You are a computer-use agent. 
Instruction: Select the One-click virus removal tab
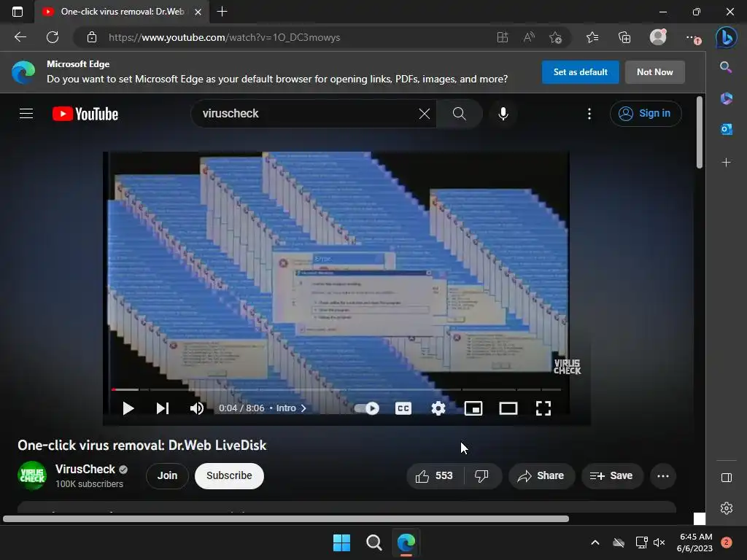[122, 12]
